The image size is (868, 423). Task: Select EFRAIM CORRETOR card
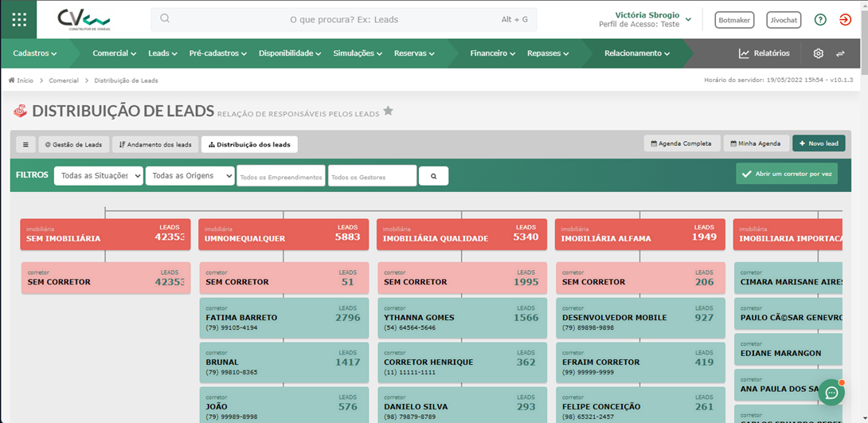tap(640, 362)
